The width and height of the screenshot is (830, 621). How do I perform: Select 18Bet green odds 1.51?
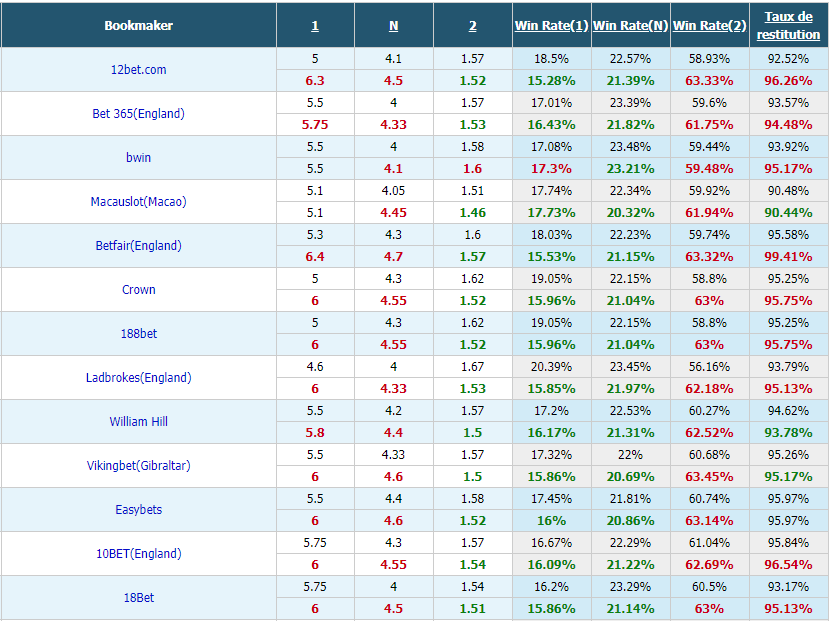click(472, 608)
